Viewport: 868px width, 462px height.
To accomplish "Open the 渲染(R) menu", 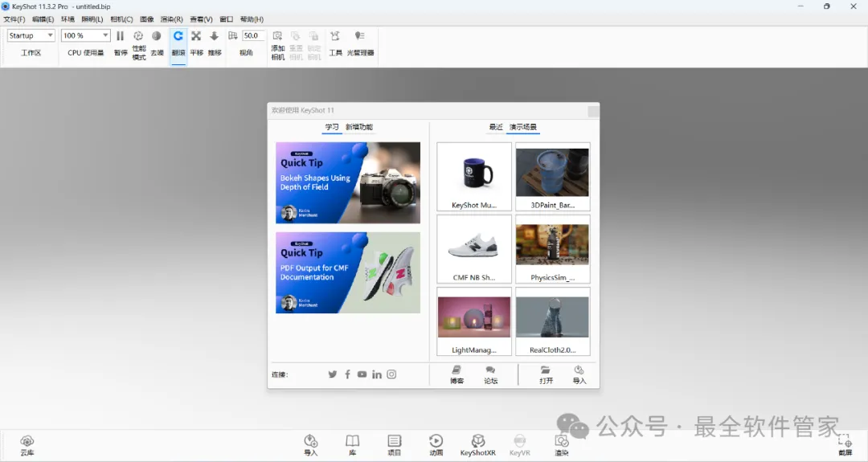I will tap(172, 19).
